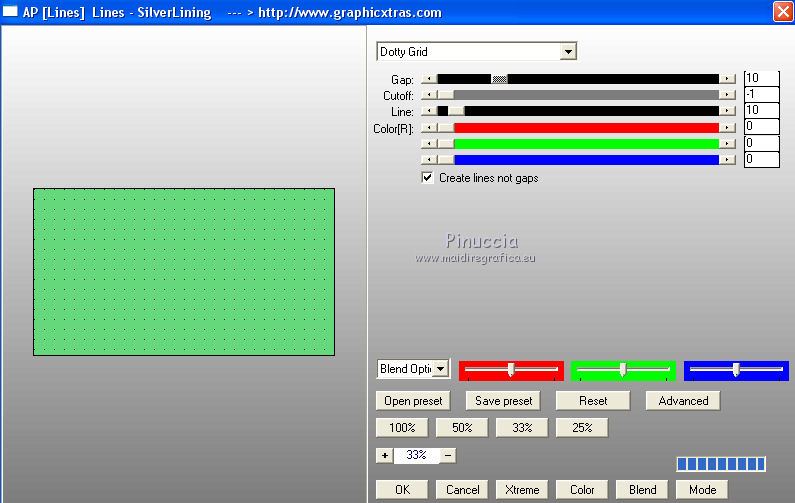This screenshot has height=503, width=795.
Task: Click the 33% zoom preset button
Action: [x=522, y=427]
